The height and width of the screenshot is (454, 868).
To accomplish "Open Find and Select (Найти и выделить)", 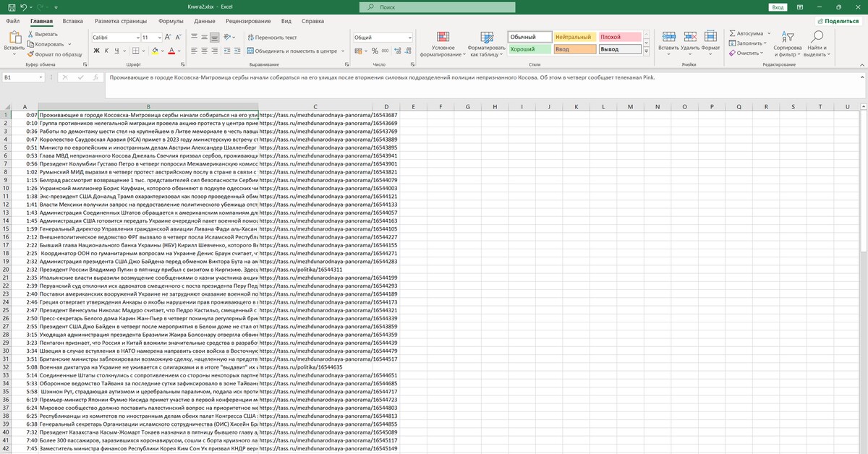I will (817, 44).
